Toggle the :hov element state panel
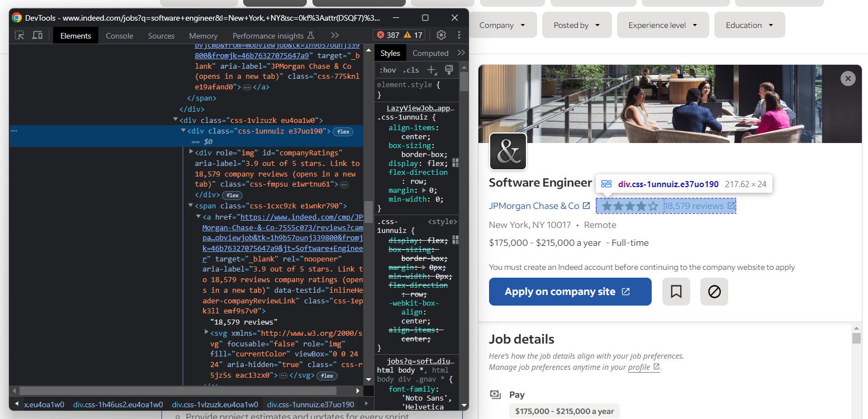The height and width of the screenshot is (419, 868). (387, 70)
